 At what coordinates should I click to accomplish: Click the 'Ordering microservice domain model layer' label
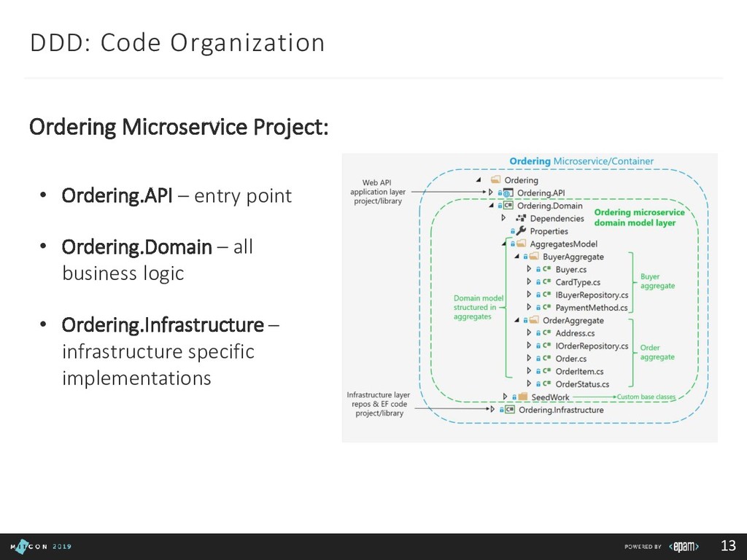tap(639, 217)
